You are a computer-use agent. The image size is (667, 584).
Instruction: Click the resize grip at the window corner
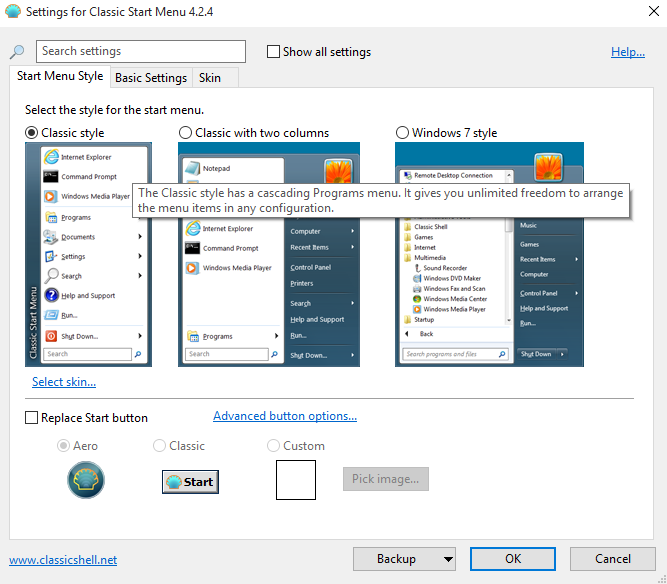click(x=662, y=579)
